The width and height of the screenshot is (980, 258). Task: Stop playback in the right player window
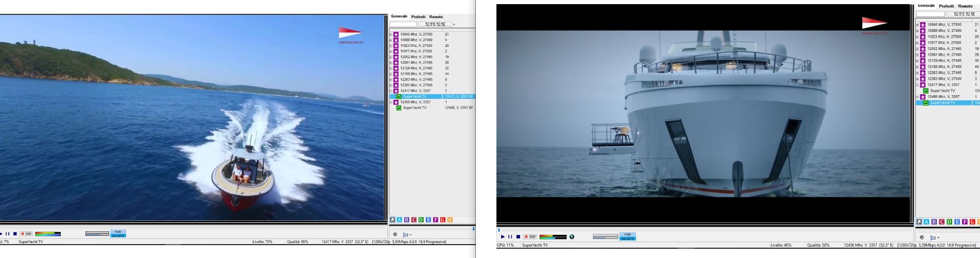[518, 237]
